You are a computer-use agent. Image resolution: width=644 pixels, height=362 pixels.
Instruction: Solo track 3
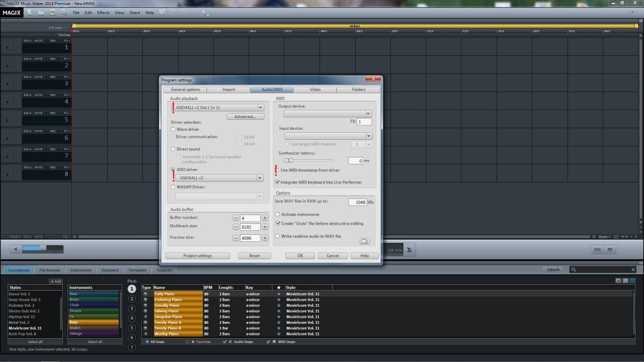coord(27,77)
